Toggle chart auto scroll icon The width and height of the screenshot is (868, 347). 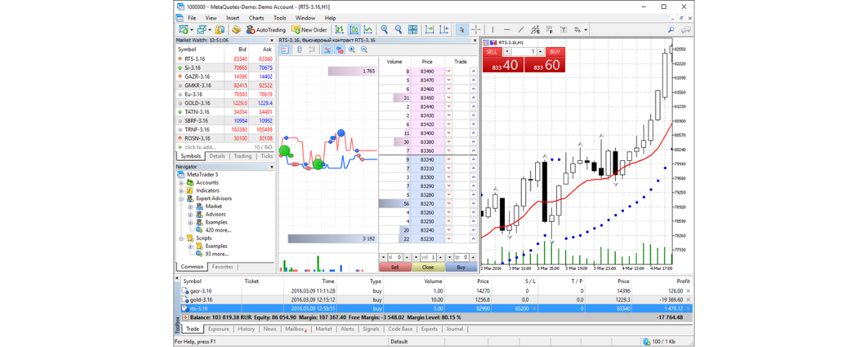(x=429, y=29)
